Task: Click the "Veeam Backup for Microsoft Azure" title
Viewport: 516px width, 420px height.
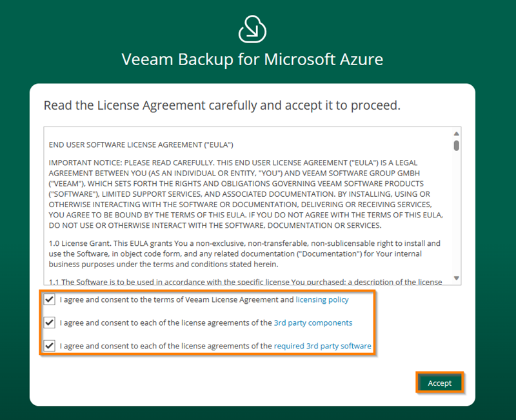Action: 252,60
